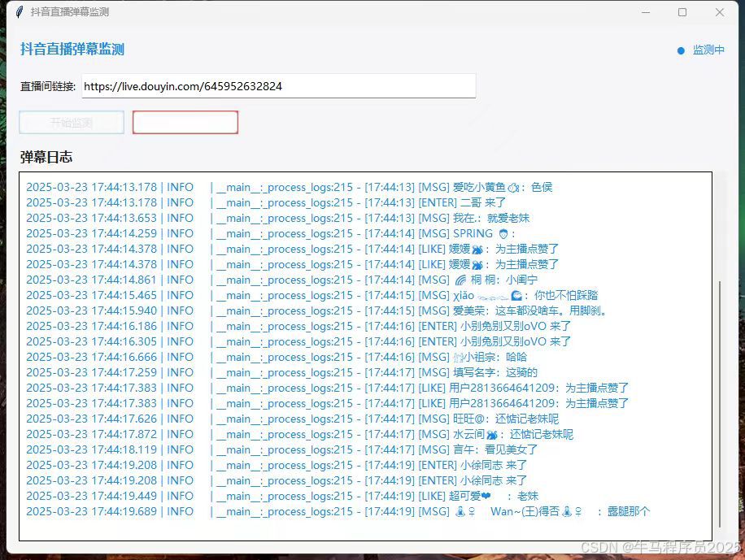This screenshot has height=560, width=745.
Task: Click the 弹幕日志 heading
Action: coord(46,157)
